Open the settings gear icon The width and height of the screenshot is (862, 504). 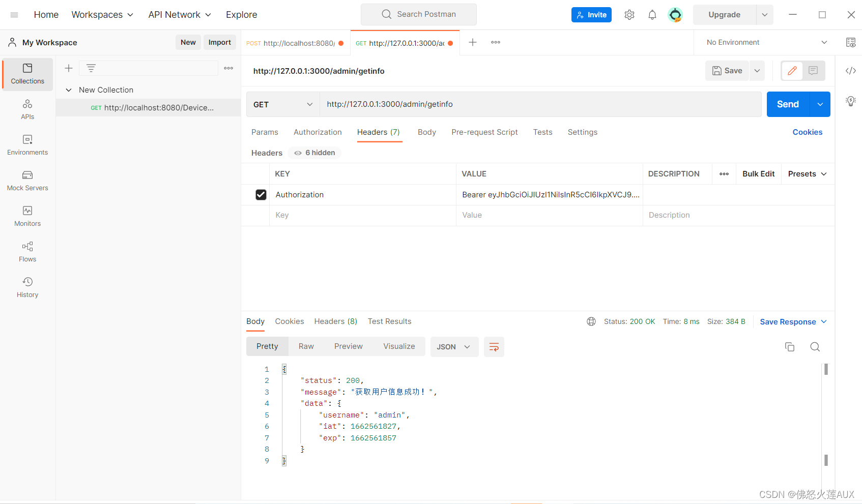click(x=629, y=15)
